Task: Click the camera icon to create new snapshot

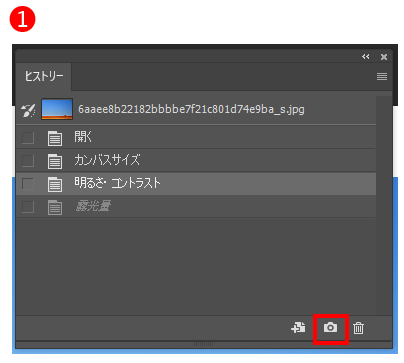Action: [x=330, y=327]
